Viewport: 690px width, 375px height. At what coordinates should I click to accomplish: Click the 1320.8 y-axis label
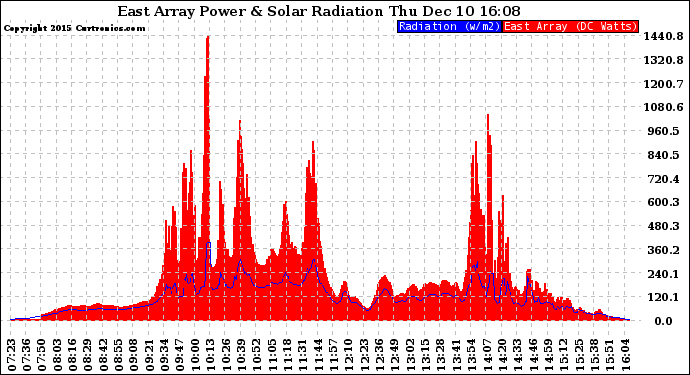point(663,60)
